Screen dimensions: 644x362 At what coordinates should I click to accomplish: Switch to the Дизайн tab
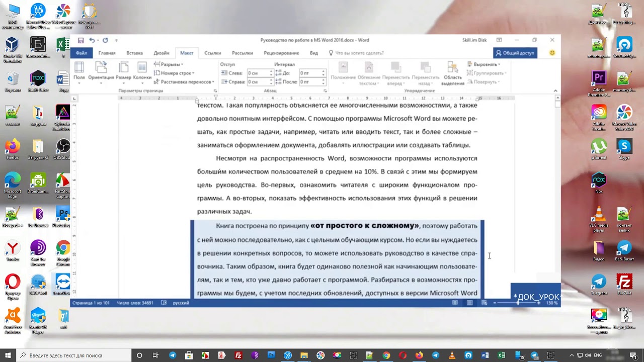pyautogui.click(x=162, y=53)
